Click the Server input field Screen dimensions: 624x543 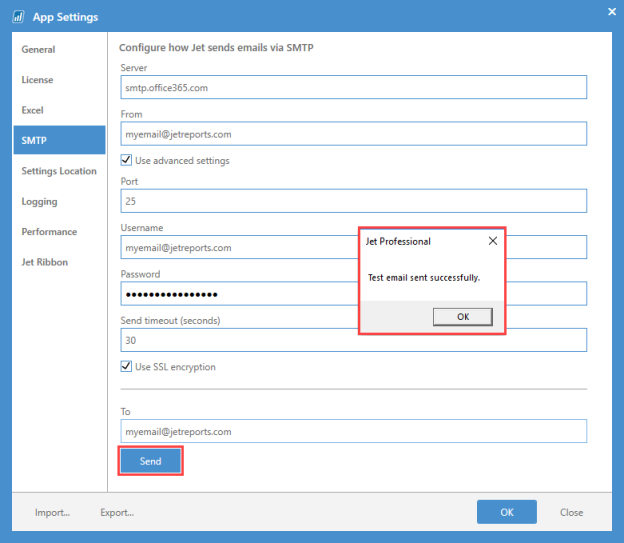tap(353, 87)
